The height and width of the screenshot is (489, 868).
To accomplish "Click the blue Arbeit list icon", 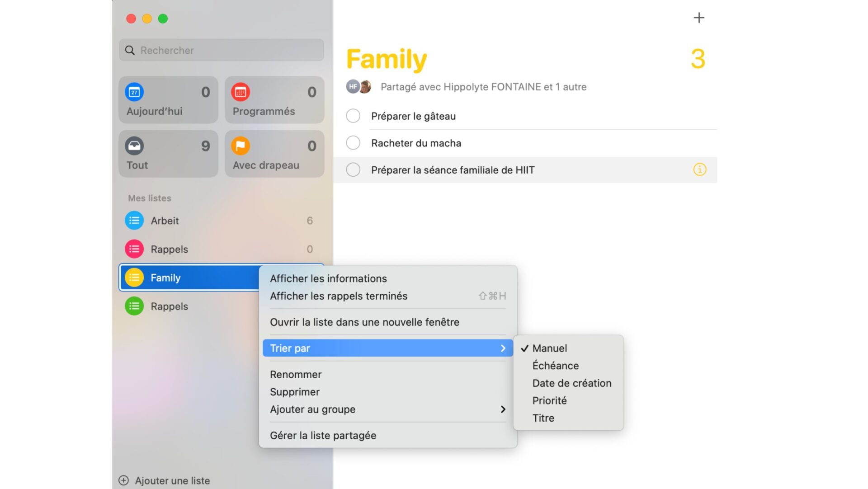I will point(134,221).
